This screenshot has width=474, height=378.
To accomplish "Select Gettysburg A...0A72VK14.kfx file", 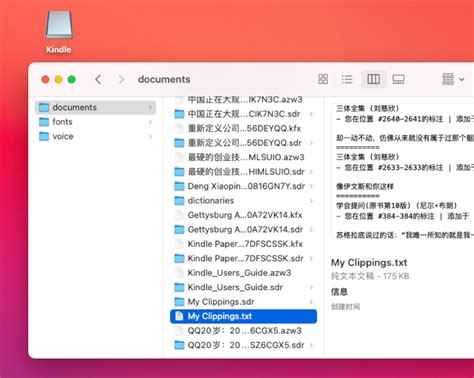I will (x=243, y=215).
